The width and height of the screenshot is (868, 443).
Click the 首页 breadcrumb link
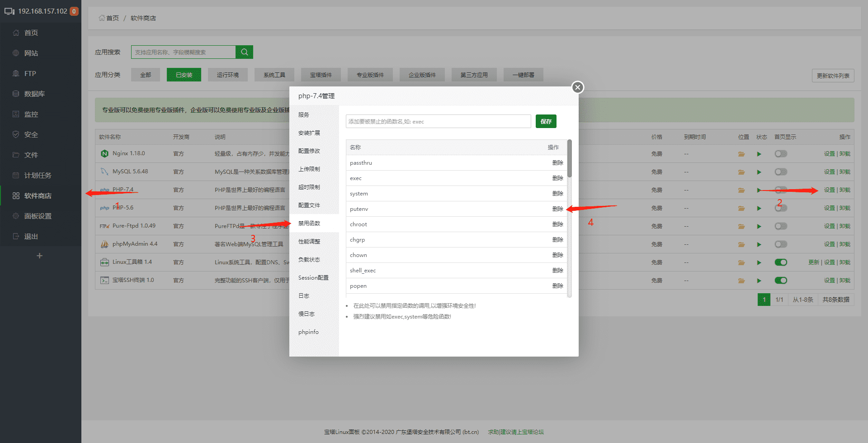pyautogui.click(x=109, y=18)
